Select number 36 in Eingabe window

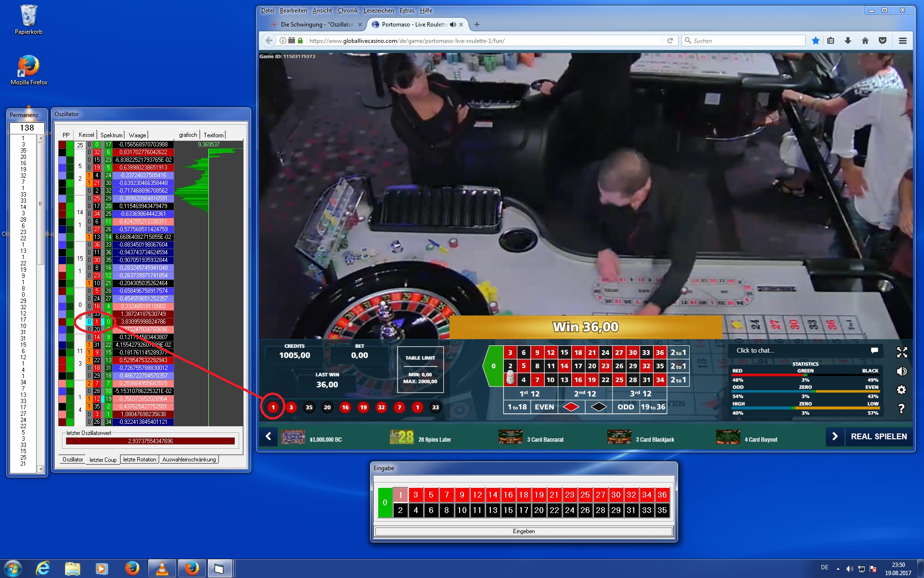[662, 495]
